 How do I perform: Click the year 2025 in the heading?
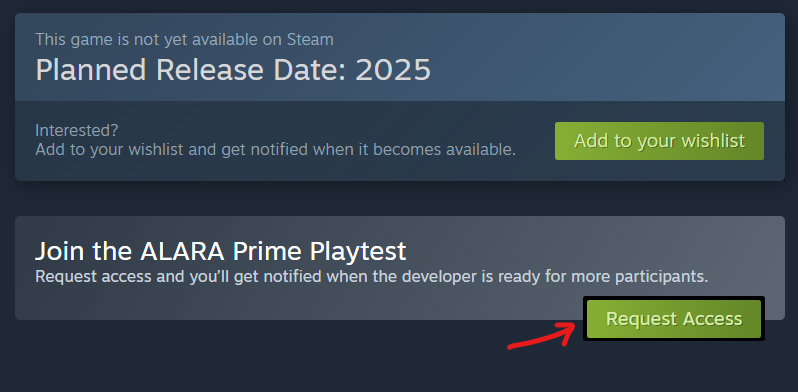393,70
